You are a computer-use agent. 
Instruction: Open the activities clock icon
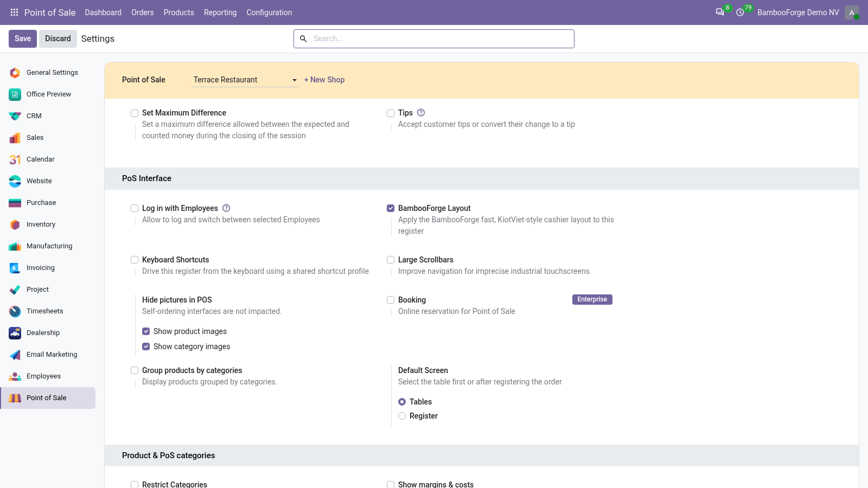(740, 12)
